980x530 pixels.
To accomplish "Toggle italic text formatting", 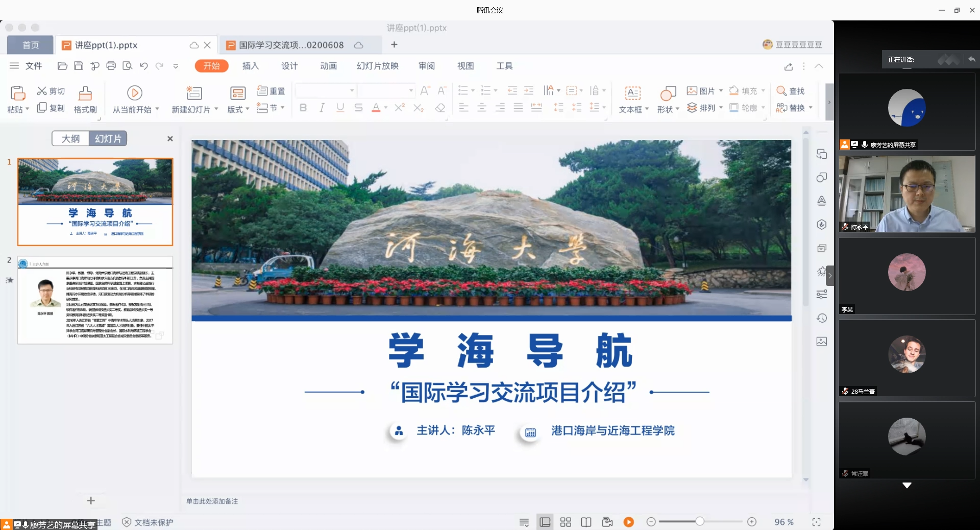I will [x=322, y=108].
